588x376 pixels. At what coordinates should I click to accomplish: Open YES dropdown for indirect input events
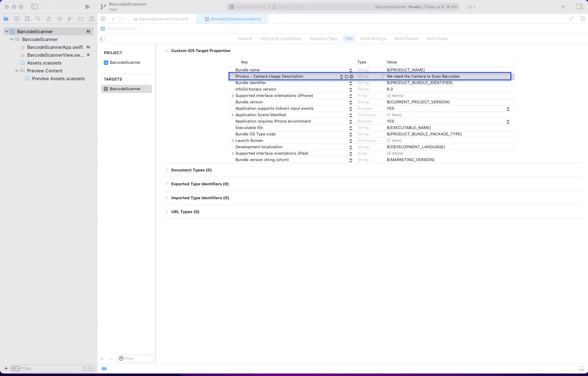coord(508,109)
